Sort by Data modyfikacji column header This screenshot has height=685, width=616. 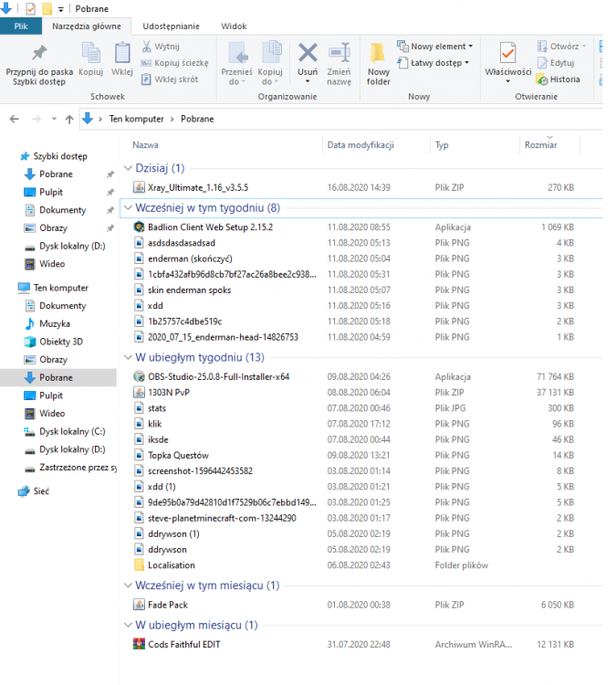click(x=360, y=145)
